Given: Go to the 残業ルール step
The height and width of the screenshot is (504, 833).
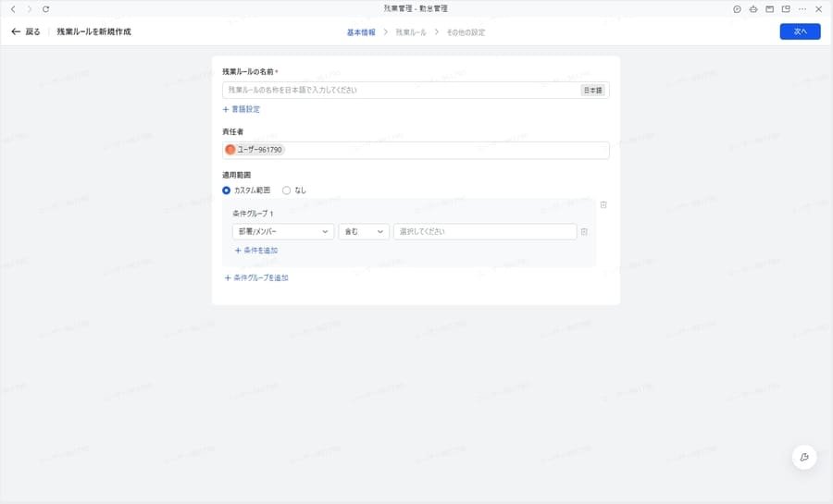Looking at the screenshot, I should tap(411, 32).
